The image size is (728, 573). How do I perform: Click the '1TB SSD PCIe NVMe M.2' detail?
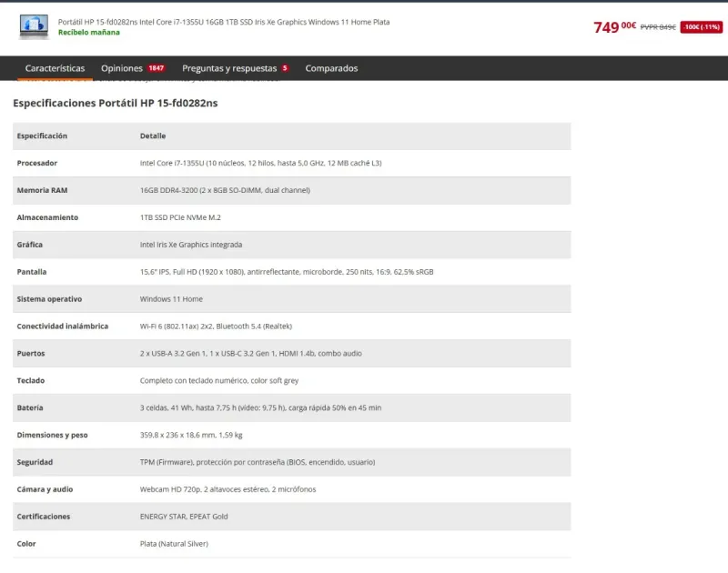[x=180, y=217]
